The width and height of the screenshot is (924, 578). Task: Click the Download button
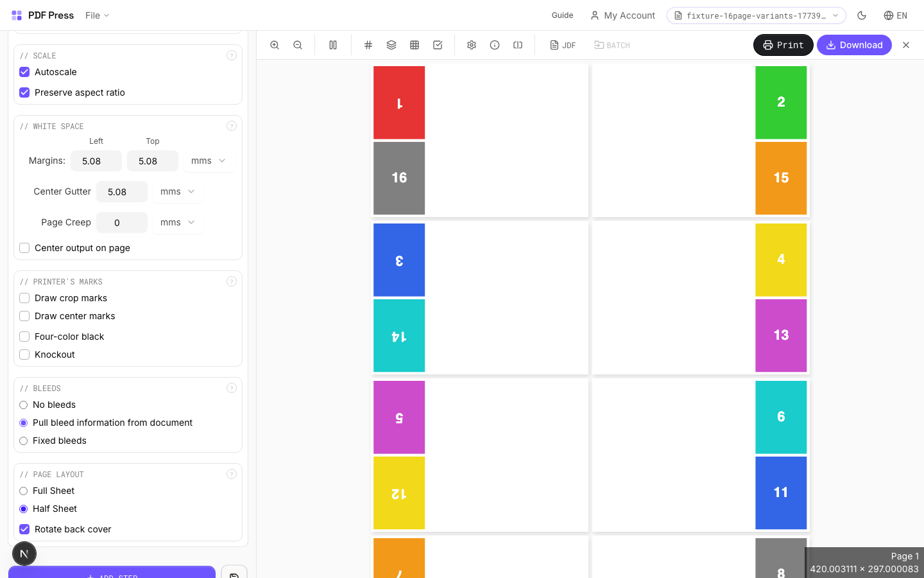tap(854, 45)
